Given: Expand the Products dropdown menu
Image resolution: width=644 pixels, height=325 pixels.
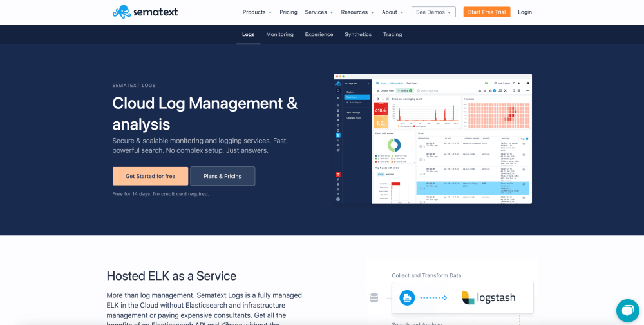Looking at the screenshot, I should pos(257,12).
